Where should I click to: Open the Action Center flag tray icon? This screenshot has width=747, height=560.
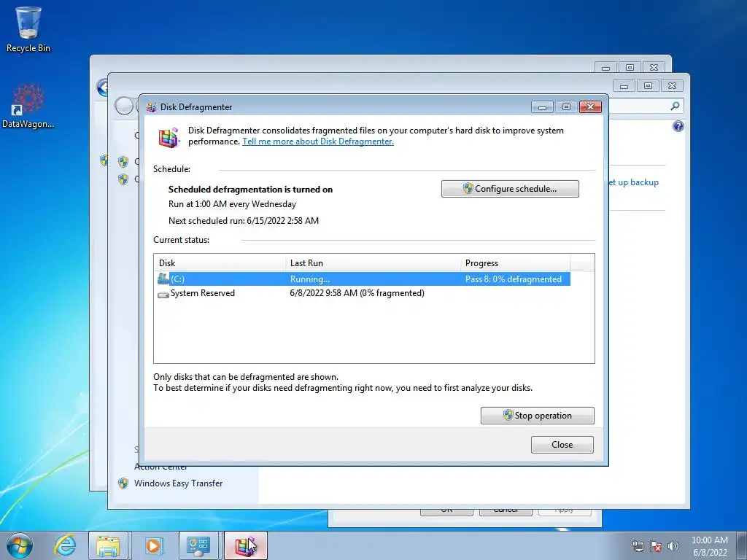[x=656, y=546]
